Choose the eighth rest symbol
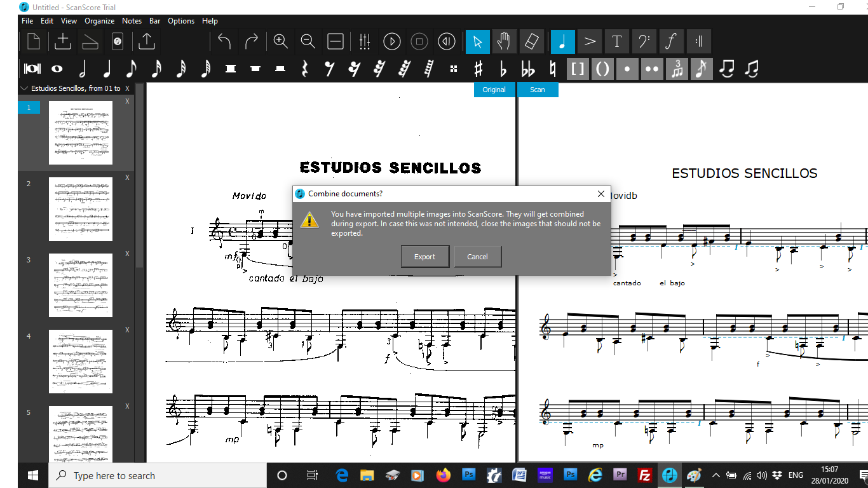Image resolution: width=868 pixels, height=488 pixels. pos(329,69)
